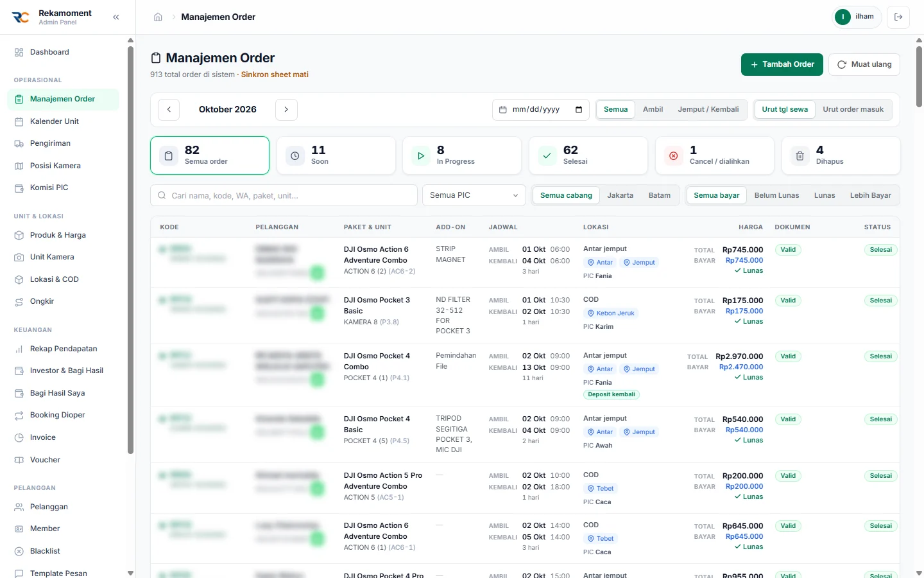Open Ongkir in the sidebar
The height and width of the screenshot is (578, 924).
(63, 301)
